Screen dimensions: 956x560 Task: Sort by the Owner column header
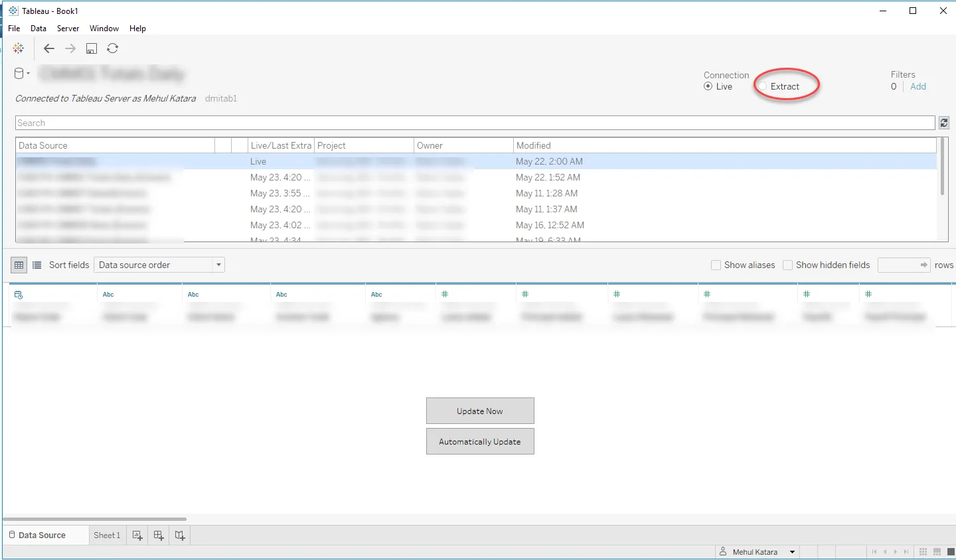click(x=463, y=145)
